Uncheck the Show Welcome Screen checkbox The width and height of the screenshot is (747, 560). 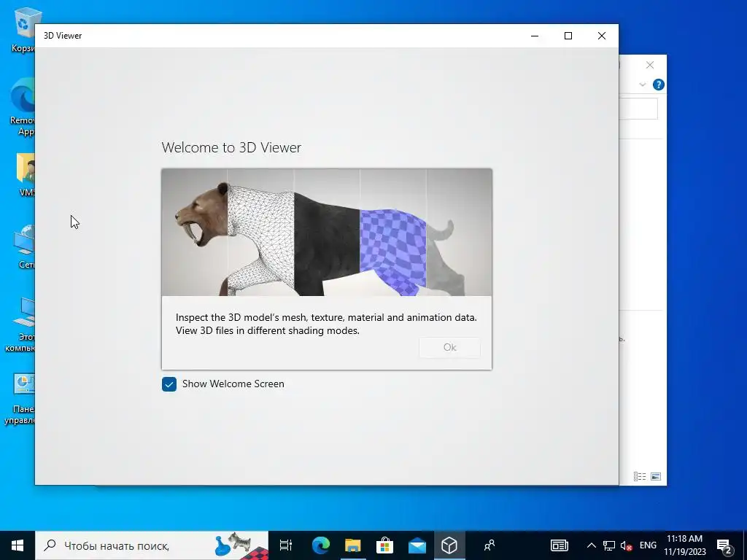pos(169,384)
